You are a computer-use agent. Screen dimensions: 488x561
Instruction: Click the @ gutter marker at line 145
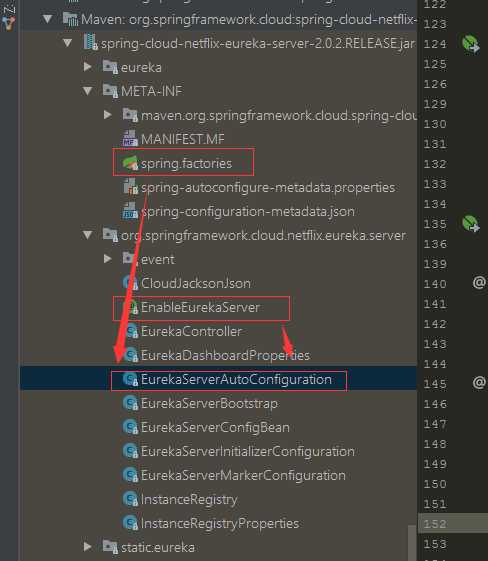pos(479,382)
